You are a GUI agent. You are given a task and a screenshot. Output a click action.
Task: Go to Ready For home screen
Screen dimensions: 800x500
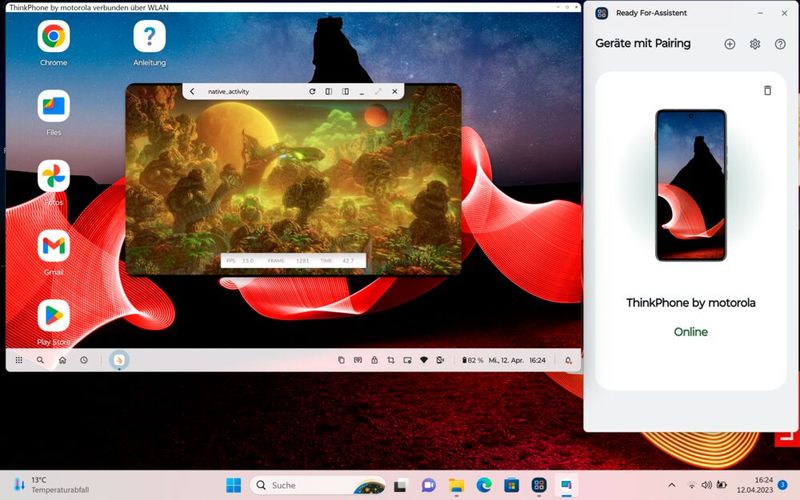tap(62, 360)
